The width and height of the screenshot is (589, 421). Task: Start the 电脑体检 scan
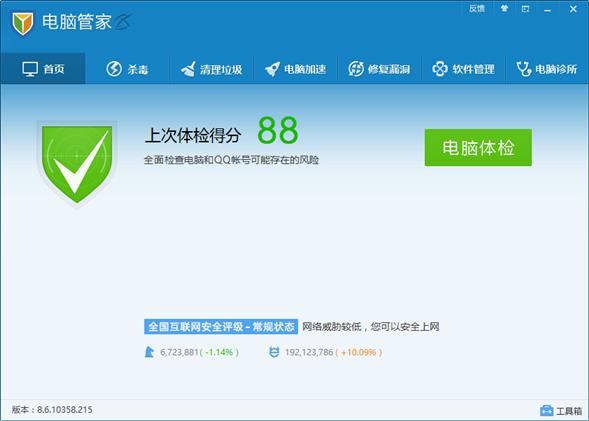(x=478, y=148)
